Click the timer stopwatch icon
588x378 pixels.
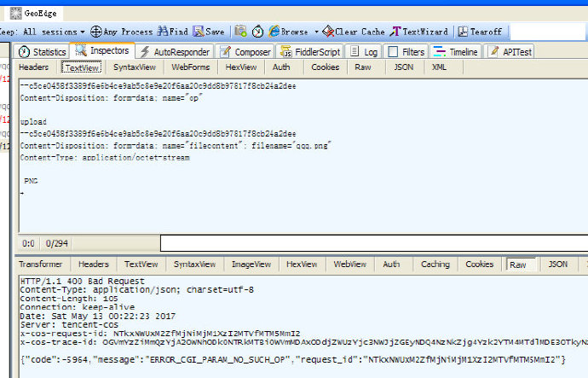(257, 32)
